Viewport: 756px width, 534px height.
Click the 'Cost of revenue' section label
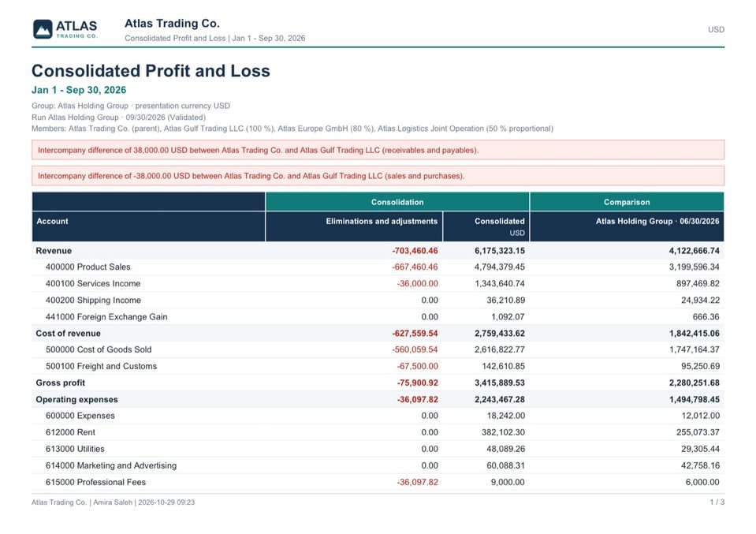tap(68, 334)
